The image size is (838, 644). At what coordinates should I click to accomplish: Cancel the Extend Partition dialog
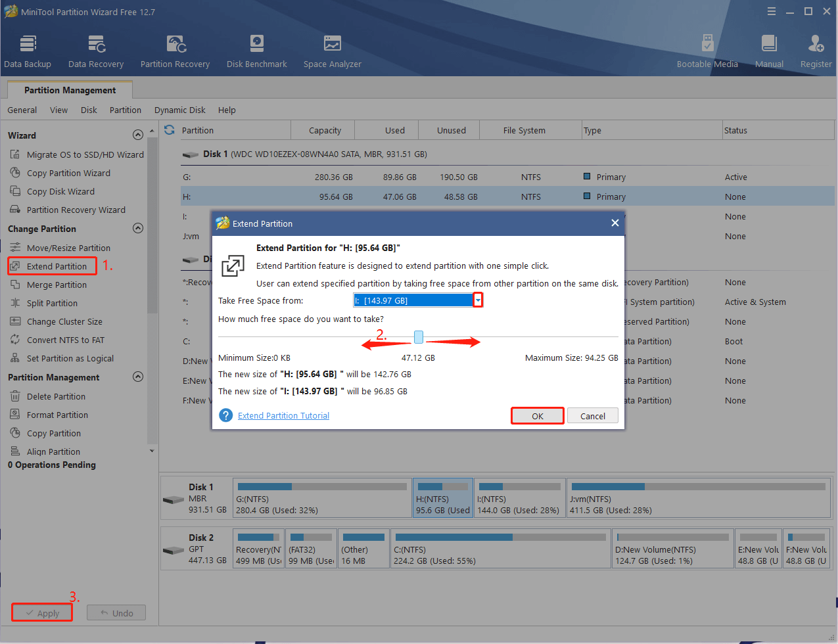pyautogui.click(x=593, y=416)
